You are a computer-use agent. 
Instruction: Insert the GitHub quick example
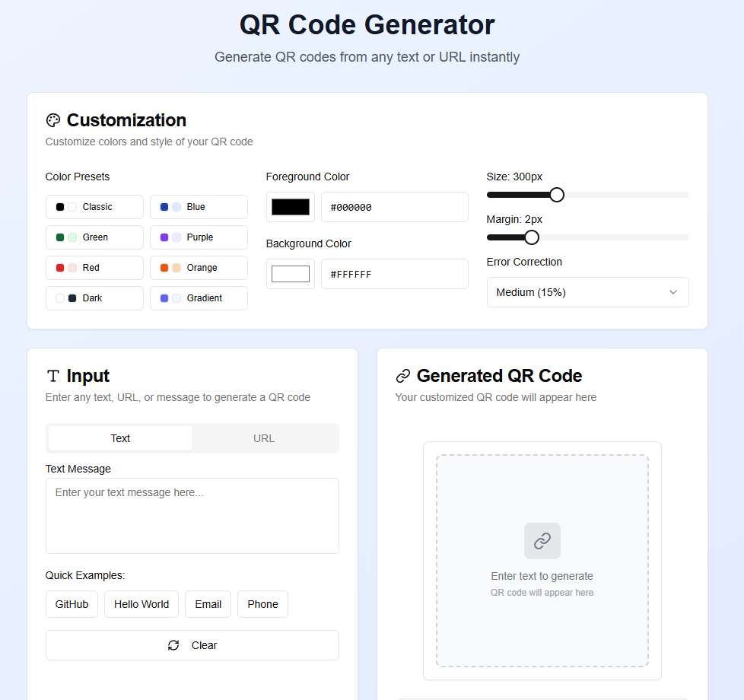click(x=72, y=604)
